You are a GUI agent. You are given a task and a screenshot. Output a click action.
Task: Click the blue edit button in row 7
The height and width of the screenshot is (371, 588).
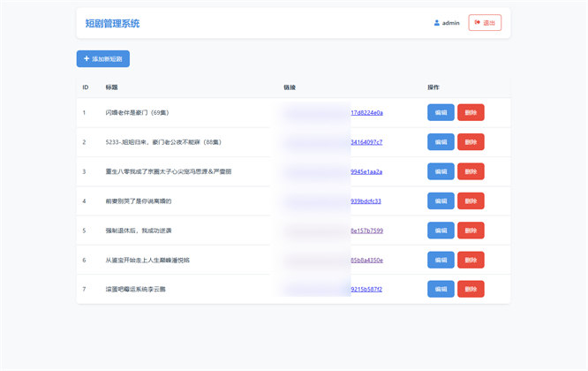tap(441, 289)
